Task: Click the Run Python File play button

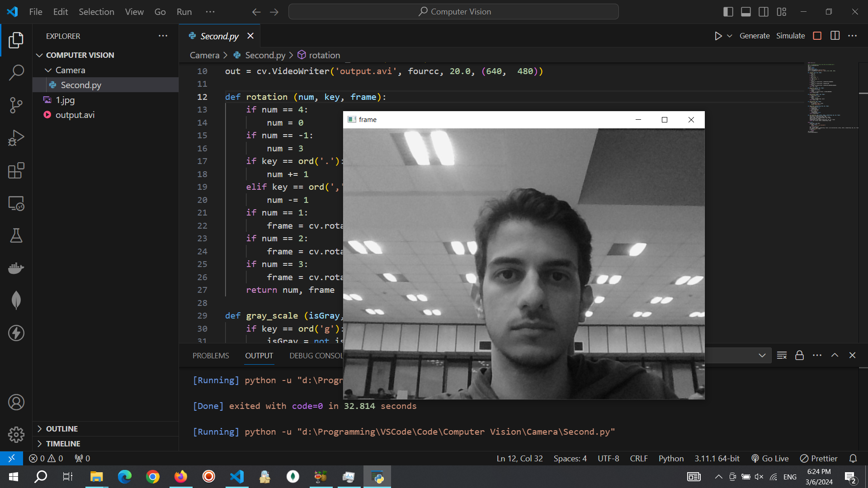Action: click(x=718, y=36)
